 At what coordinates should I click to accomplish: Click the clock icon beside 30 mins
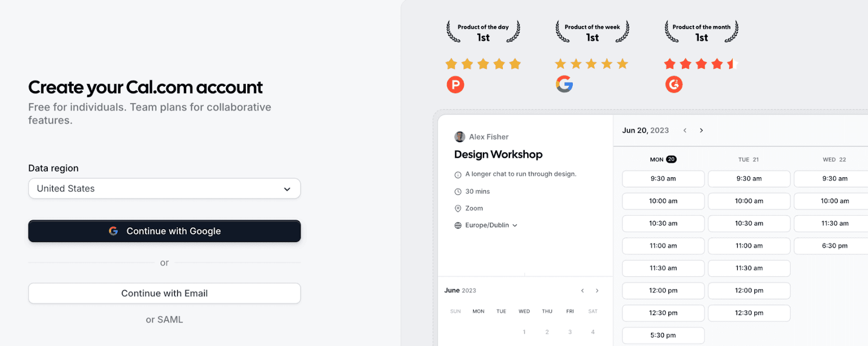tap(458, 191)
